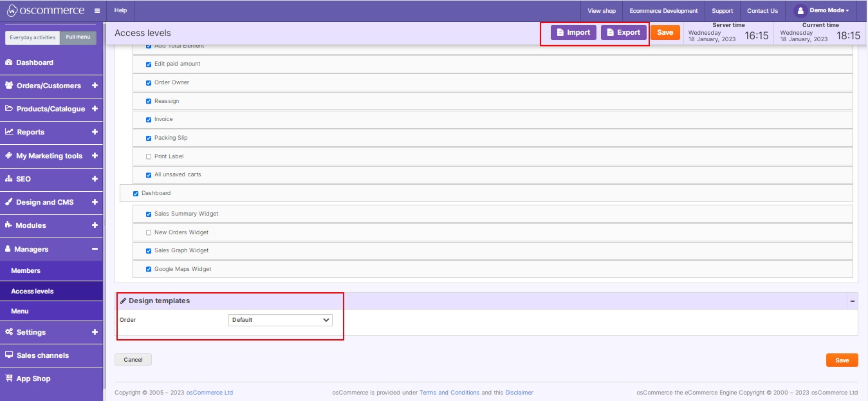Enable the New Orders Widget checkbox
Viewport: 868px width, 401px height.
149,232
